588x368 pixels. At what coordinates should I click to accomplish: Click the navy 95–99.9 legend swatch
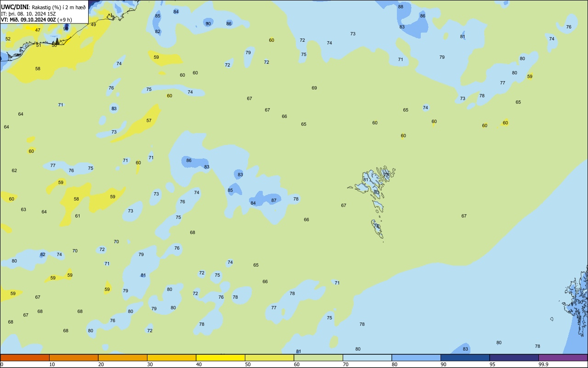[514, 357]
